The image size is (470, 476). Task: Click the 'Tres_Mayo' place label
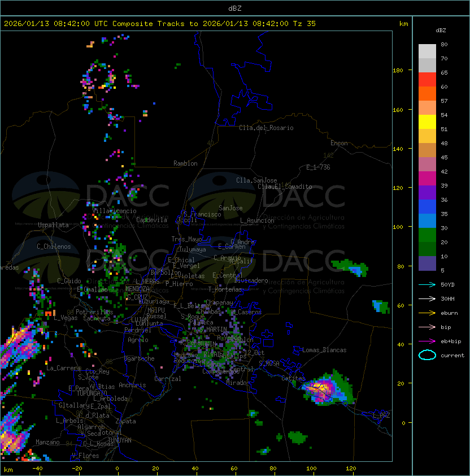tap(186, 239)
